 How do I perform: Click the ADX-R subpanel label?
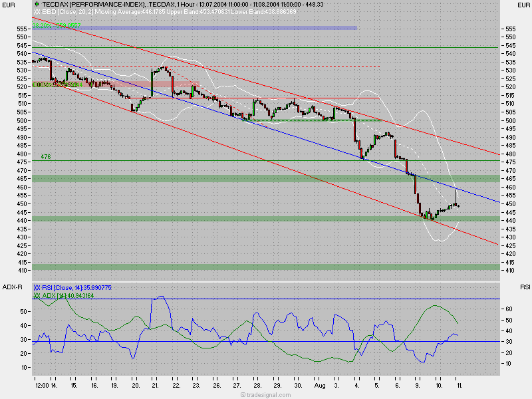pyautogui.click(x=12, y=287)
